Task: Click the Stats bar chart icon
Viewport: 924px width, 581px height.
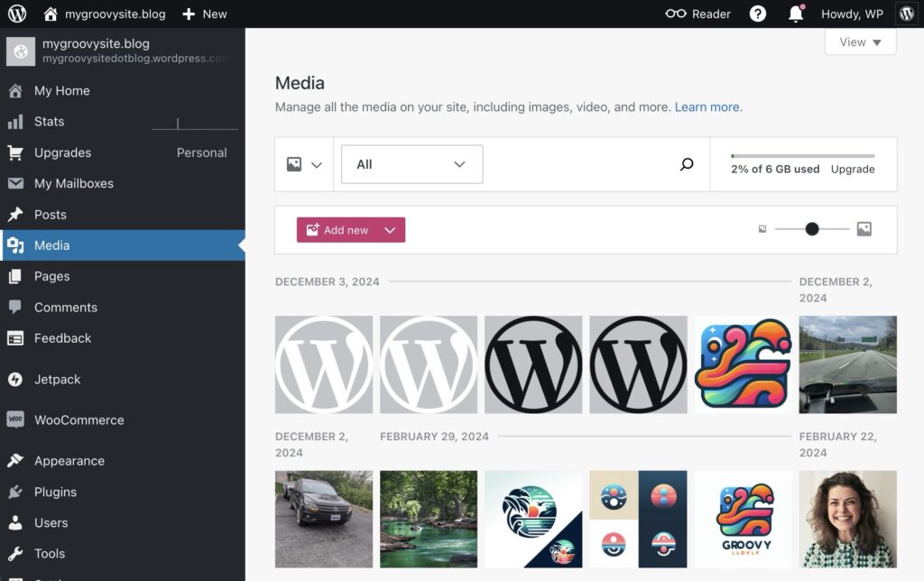Action: point(15,122)
